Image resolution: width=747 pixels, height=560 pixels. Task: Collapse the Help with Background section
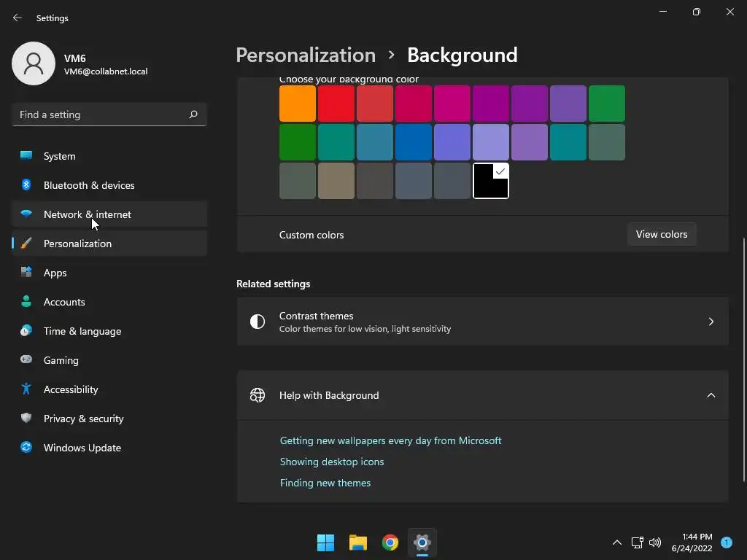[x=711, y=395]
